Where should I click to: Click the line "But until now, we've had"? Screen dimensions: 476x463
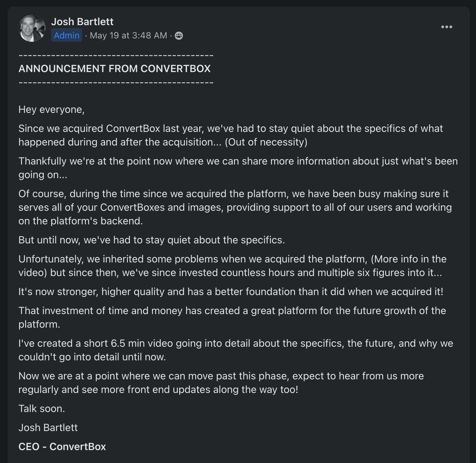152,240
